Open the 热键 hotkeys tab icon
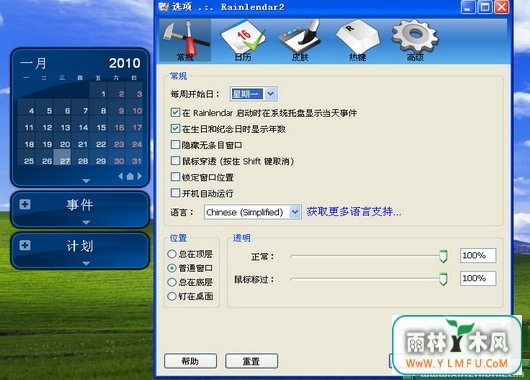530x380 pixels. tap(358, 41)
